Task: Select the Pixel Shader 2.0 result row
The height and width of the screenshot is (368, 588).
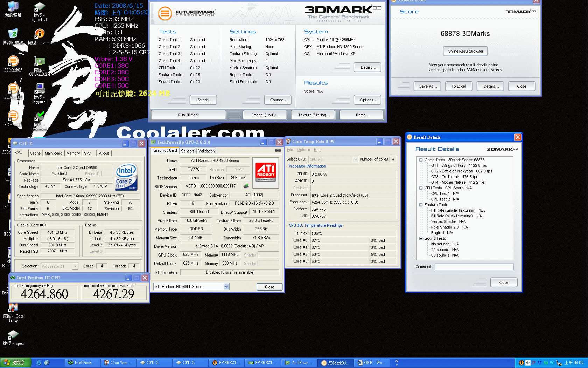Action: point(449,227)
